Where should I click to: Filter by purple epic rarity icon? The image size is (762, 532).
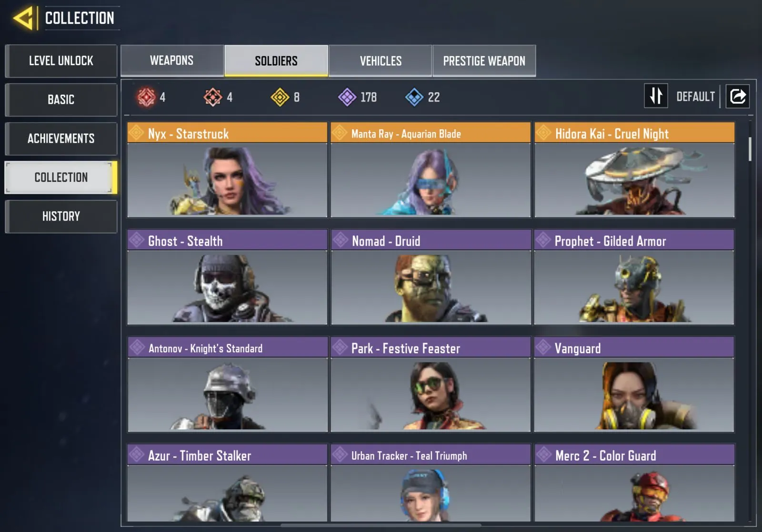click(347, 97)
